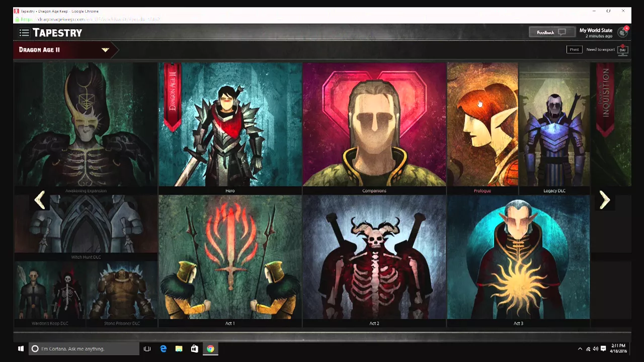Click the Hero caption label
The height and width of the screenshot is (362, 644).
coord(230,191)
